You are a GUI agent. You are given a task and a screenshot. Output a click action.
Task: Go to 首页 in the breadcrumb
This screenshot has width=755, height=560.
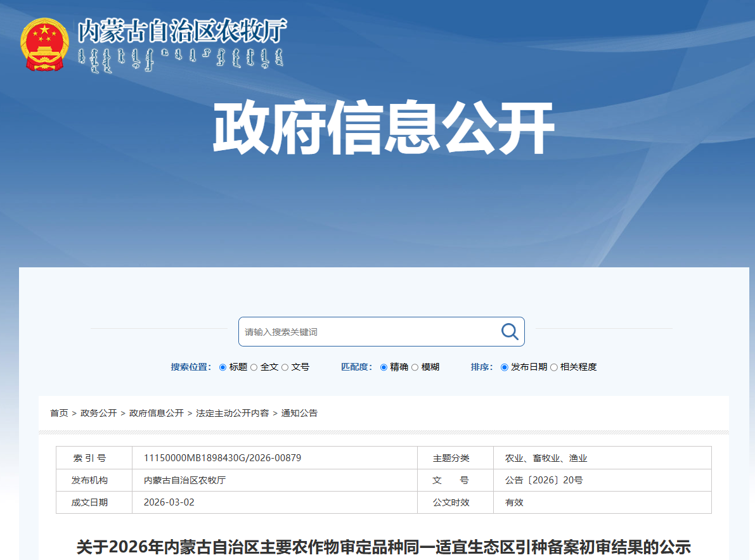tap(59, 413)
